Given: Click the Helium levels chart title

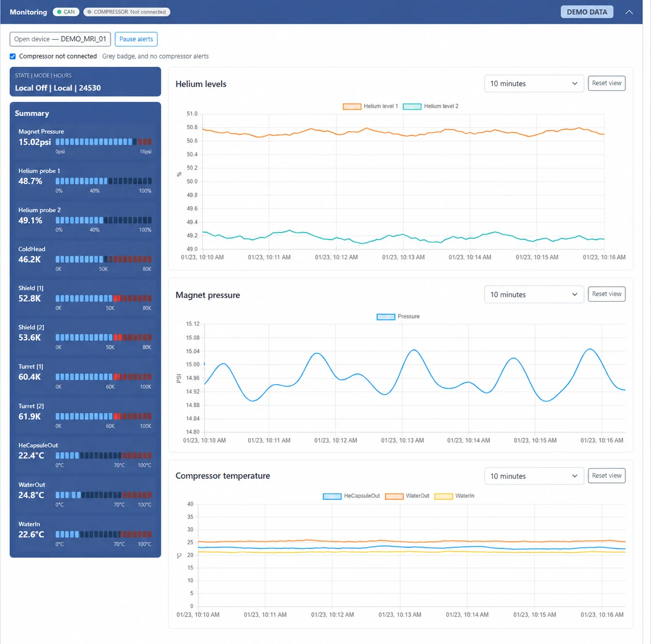Looking at the screenshot, I should tap(201, 84).
